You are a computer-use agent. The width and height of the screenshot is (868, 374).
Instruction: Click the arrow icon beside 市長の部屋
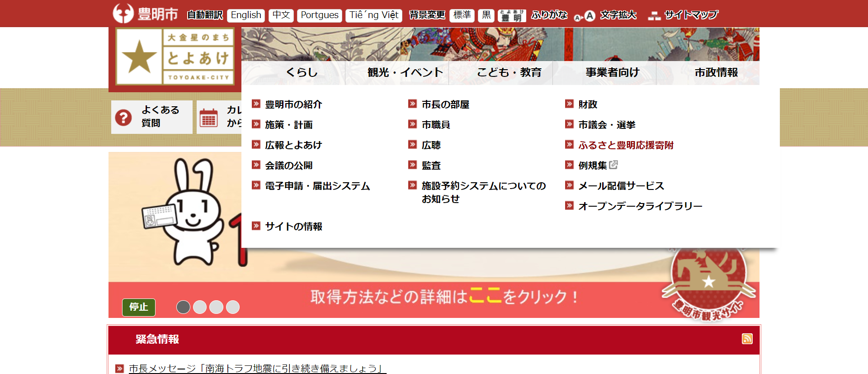pyautogui.click(x=413, y=104)
